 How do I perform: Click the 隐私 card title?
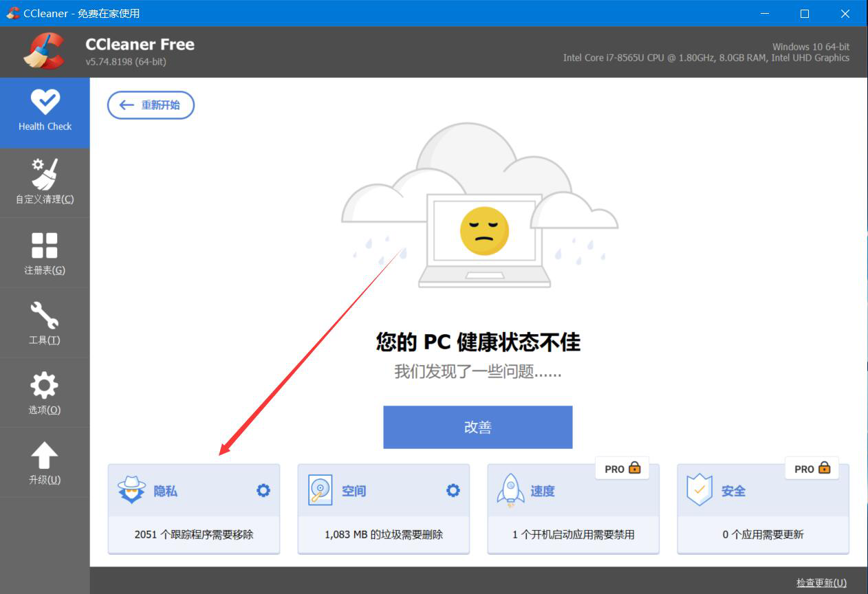point(165,491)
